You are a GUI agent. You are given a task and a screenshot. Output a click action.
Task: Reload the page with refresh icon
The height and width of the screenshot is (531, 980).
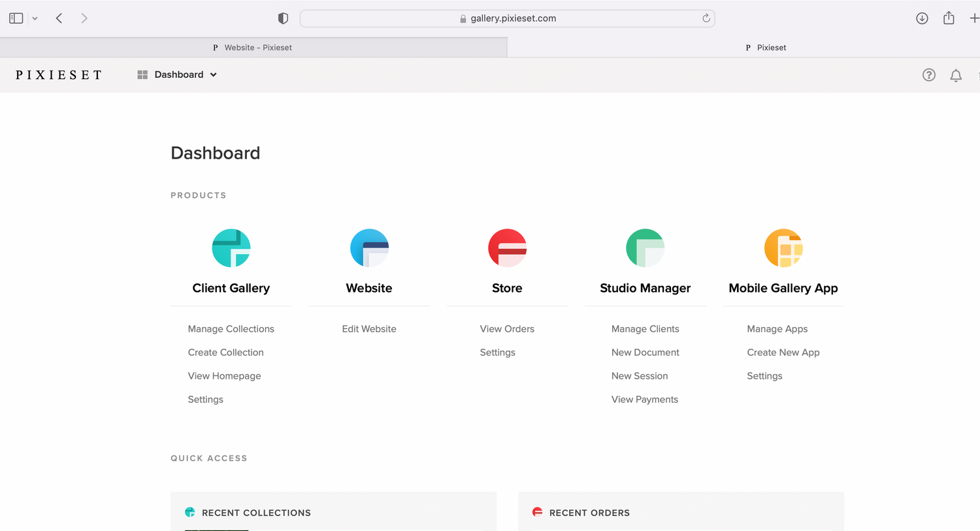pyautogui.click(x=706, y=18)
